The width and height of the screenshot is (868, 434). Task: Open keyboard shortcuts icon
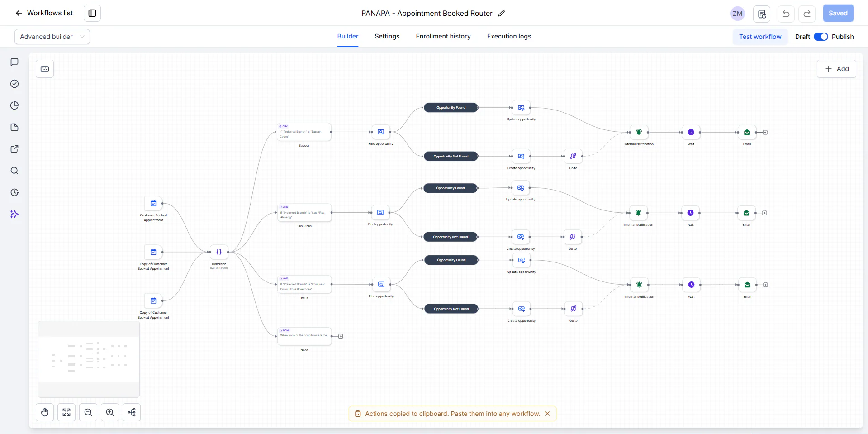pyautogui.click(x=45, y=69)
